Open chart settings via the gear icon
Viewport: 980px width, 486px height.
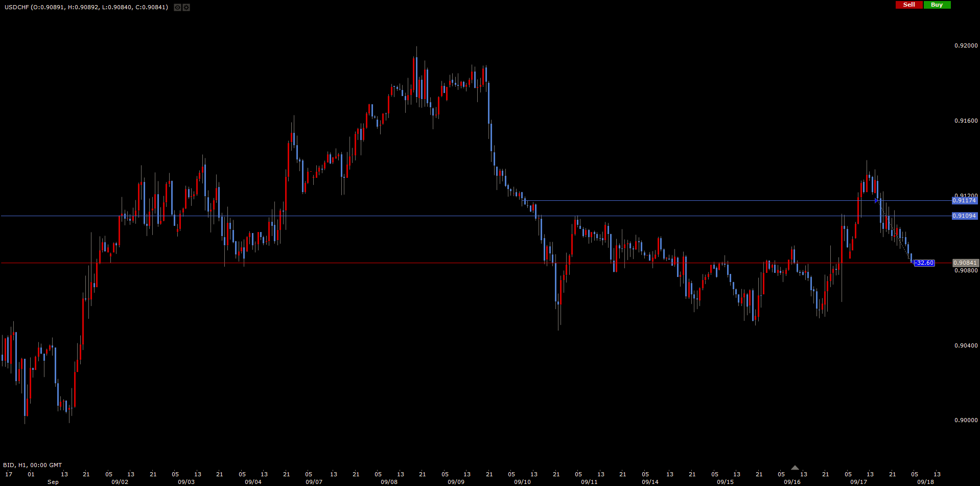(186, 8)
